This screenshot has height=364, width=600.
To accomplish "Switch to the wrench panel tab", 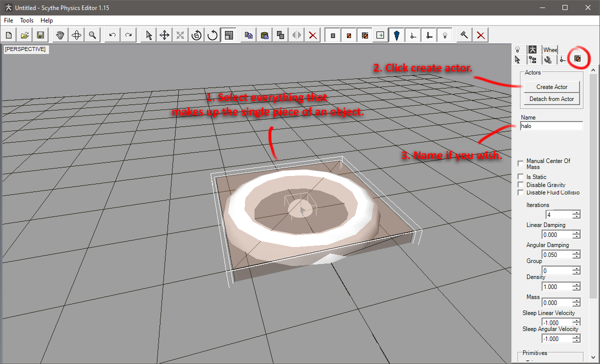I will click(548, 59).
